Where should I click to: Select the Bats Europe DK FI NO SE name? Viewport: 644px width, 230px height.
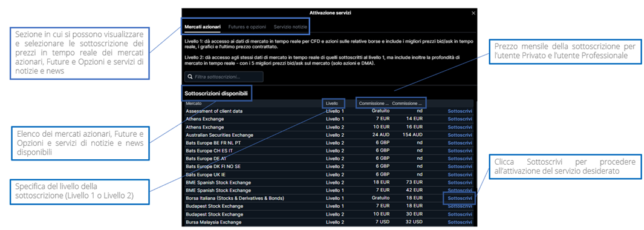point(213,166)
